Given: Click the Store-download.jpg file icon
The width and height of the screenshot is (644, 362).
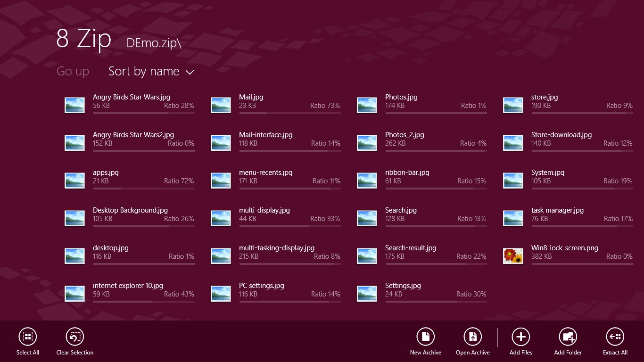Looking at the screenshot, I should (513, 143).
